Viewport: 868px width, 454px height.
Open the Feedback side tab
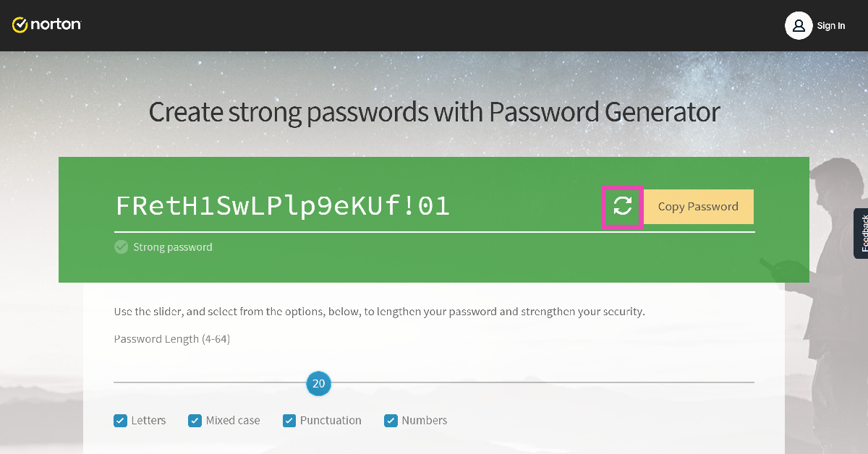(x=861, y=233)
